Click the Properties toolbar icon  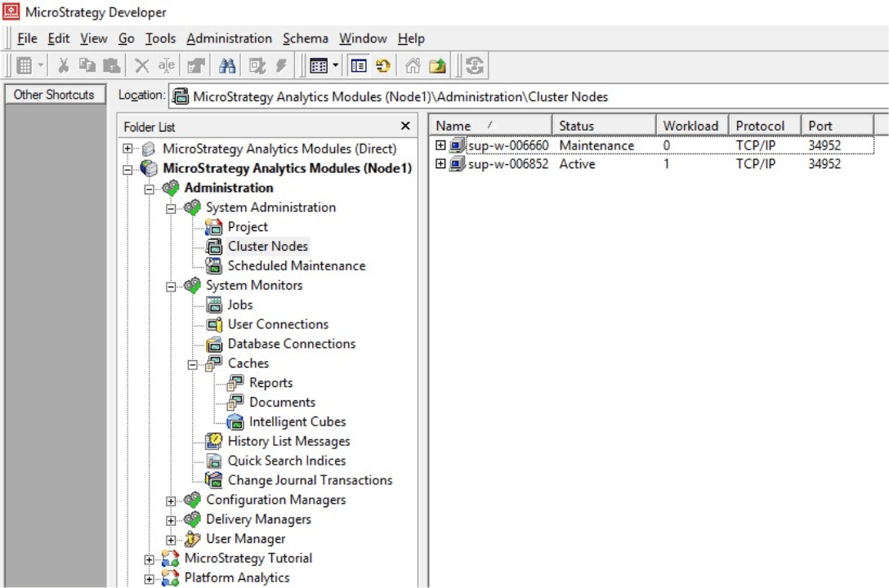pos(196,65)
